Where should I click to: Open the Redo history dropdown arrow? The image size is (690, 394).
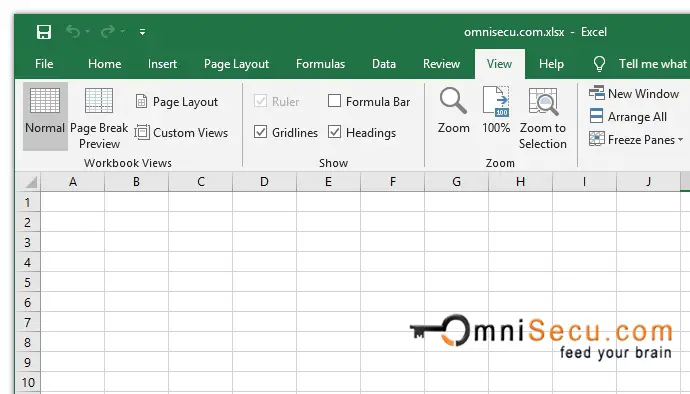(123, 32)
